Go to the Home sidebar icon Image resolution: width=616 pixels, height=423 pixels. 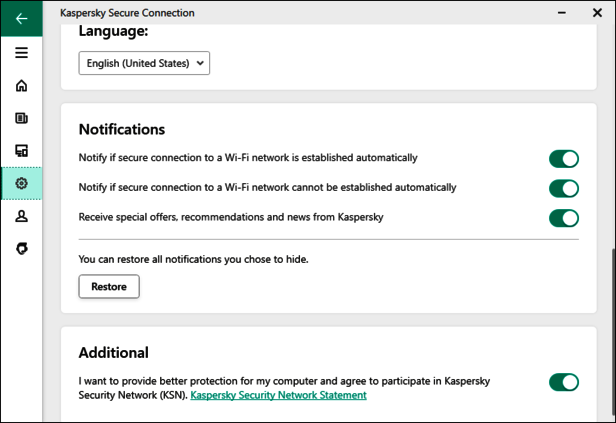(x=21, y=86)
